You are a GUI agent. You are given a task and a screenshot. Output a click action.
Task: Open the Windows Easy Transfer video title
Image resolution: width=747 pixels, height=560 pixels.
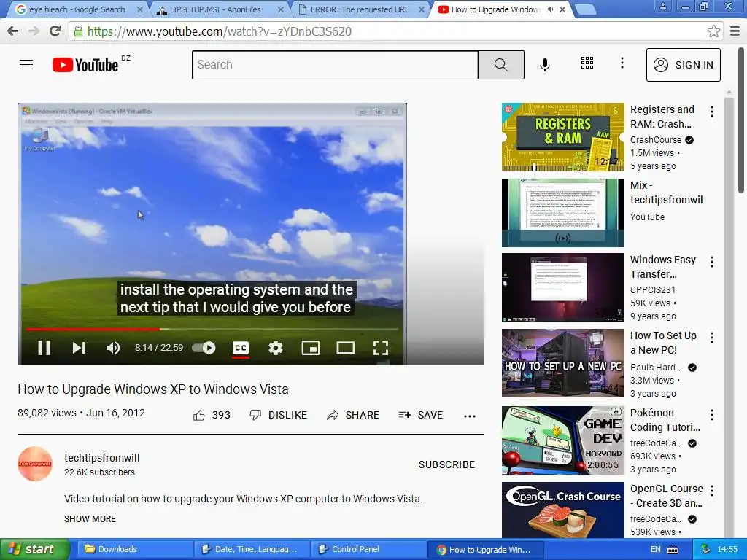pyautogui.click(x=662, y=267)
